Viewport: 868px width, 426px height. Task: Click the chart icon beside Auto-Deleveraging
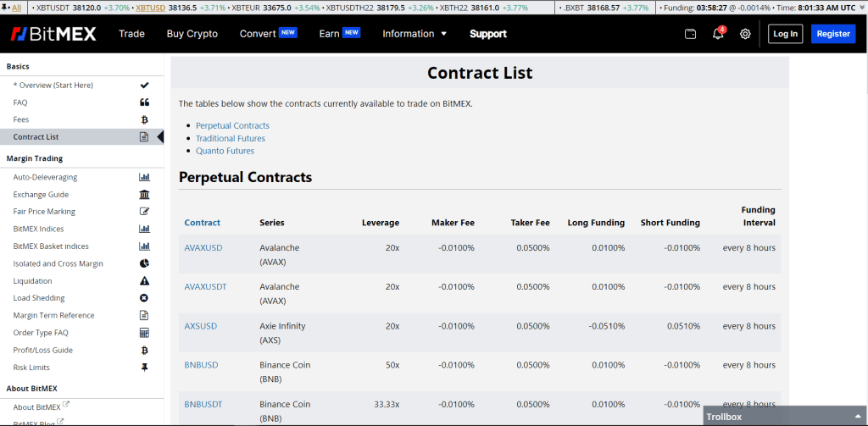point(144,178)
